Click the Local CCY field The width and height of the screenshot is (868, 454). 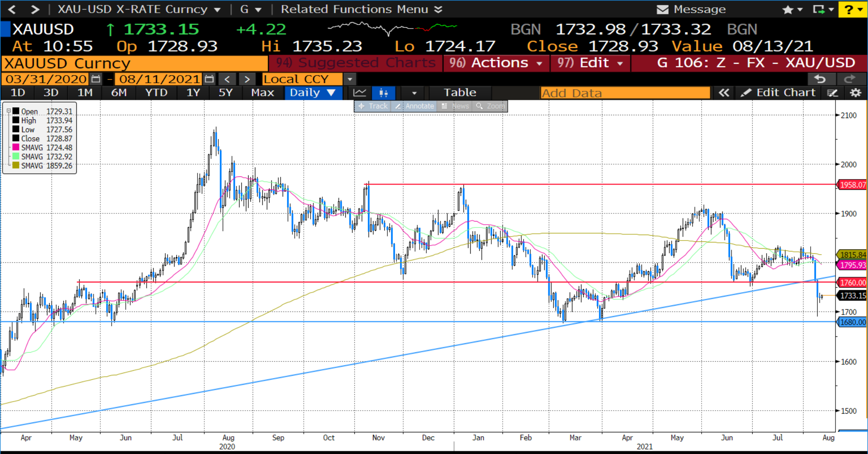point(302,79)
